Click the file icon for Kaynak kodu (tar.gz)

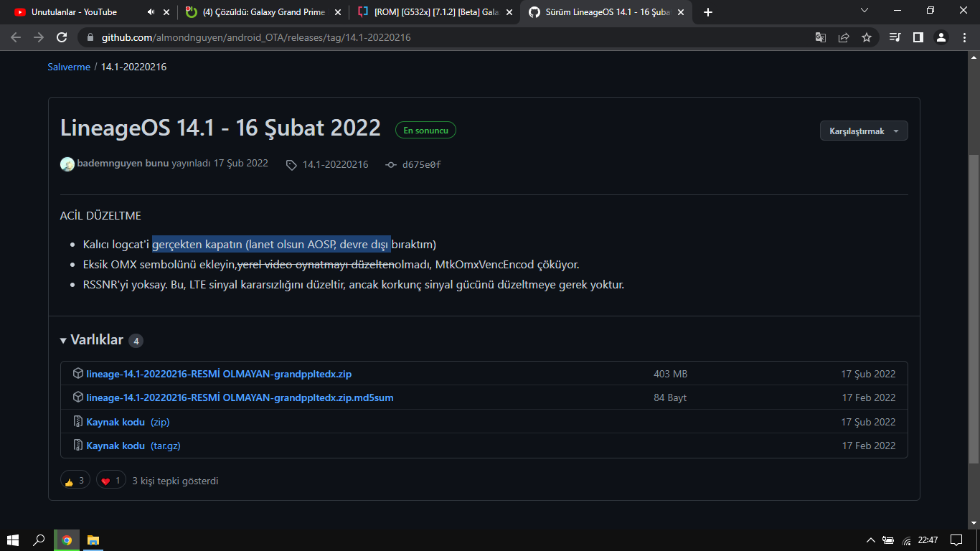pyautogui.click(x=78, y=445)
